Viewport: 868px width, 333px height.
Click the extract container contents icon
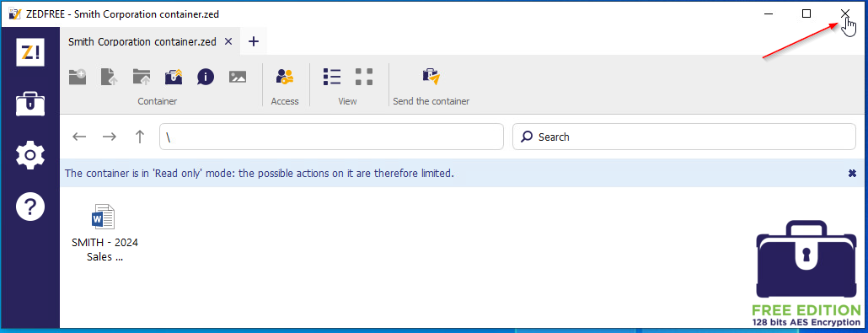tap(174, 77)
